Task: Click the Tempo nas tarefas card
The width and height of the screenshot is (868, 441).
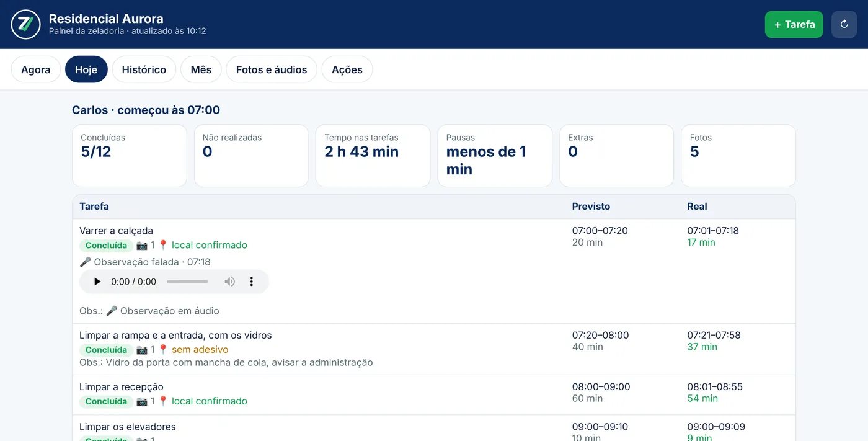Action: [373, 156]
